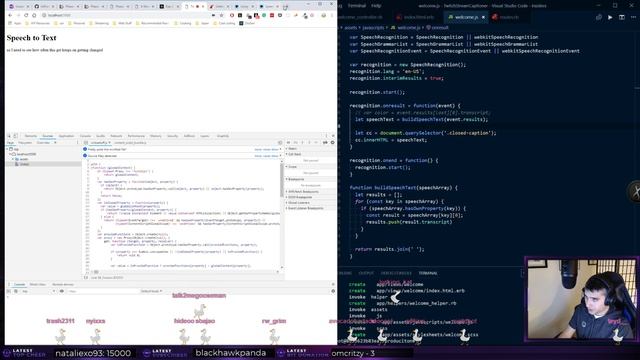The width and height of the screenshot is (640, 360).
Task: Open a new Chrome tab
Action: tap(285, 7)
